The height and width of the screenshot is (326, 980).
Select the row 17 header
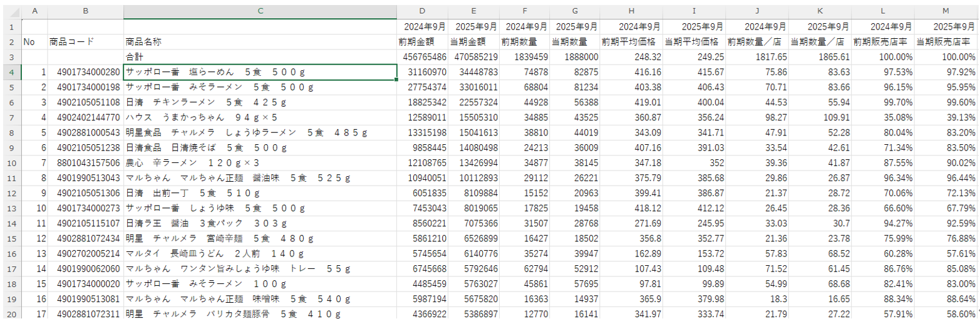pos(11,268)
